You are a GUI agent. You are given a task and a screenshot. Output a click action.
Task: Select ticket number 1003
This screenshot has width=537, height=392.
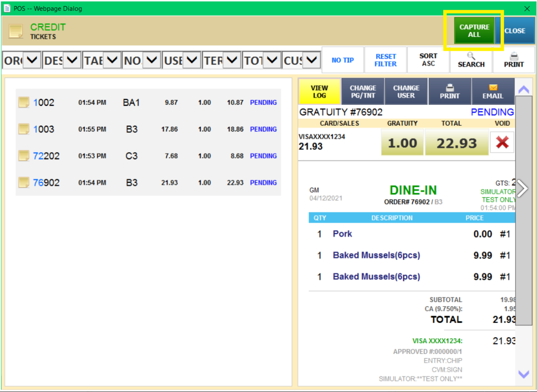pos(43,129)
